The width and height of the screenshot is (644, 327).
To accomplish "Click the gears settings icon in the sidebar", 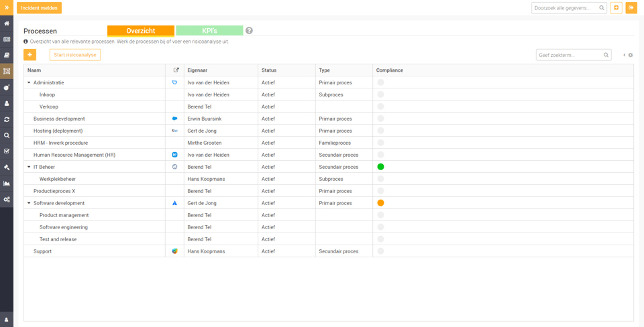I will pos(7,200).
